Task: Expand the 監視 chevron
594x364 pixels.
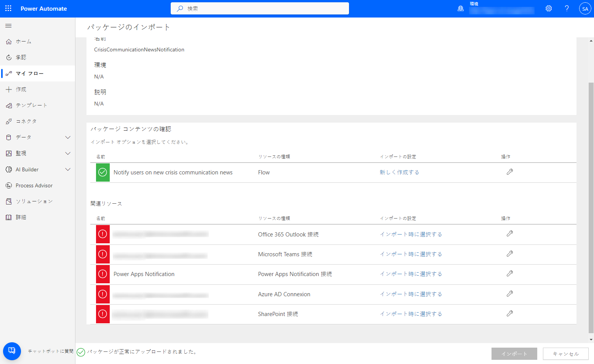Action: pyautogui.click(x=68, y=153)
